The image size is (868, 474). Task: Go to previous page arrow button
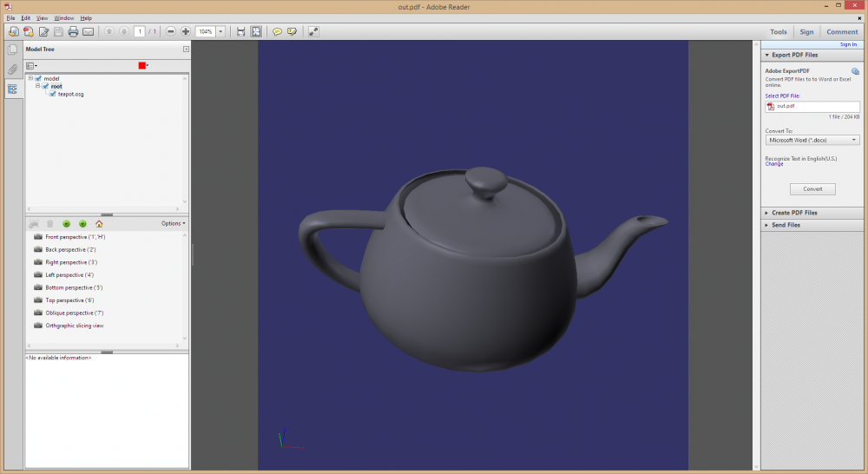(x=109, y=31)
